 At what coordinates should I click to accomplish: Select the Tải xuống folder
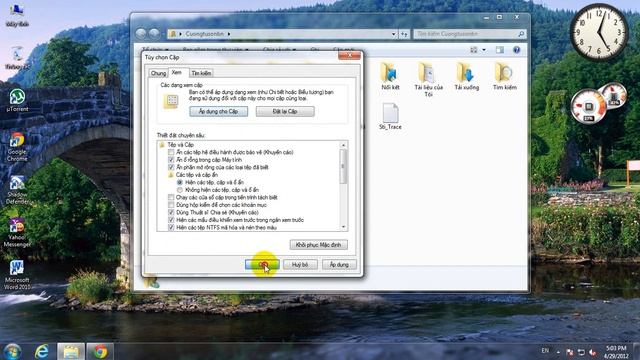(467, 76)
